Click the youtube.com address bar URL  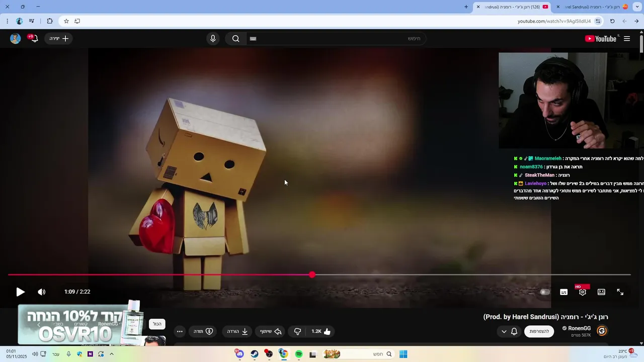[554, 21]
